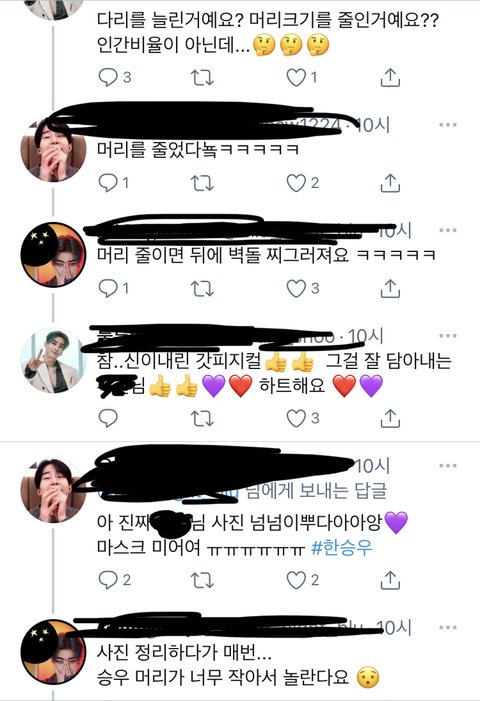This screenshot has width=480, height=701.
Task: Open more options for '머리를 줄었다놐' tweet
Action: click(x=447, y=125)
